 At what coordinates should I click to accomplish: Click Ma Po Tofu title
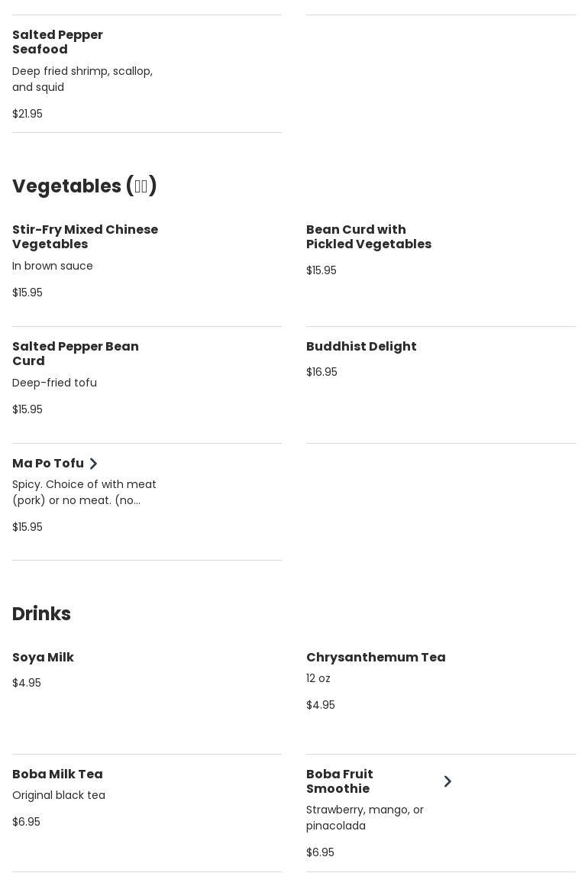[x=48, y=464]
